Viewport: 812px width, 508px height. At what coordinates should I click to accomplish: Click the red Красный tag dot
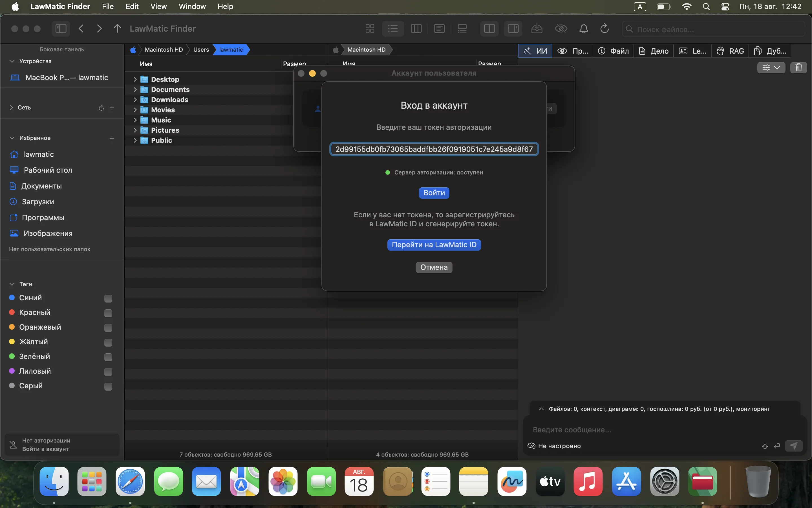(x=12, y=312)
